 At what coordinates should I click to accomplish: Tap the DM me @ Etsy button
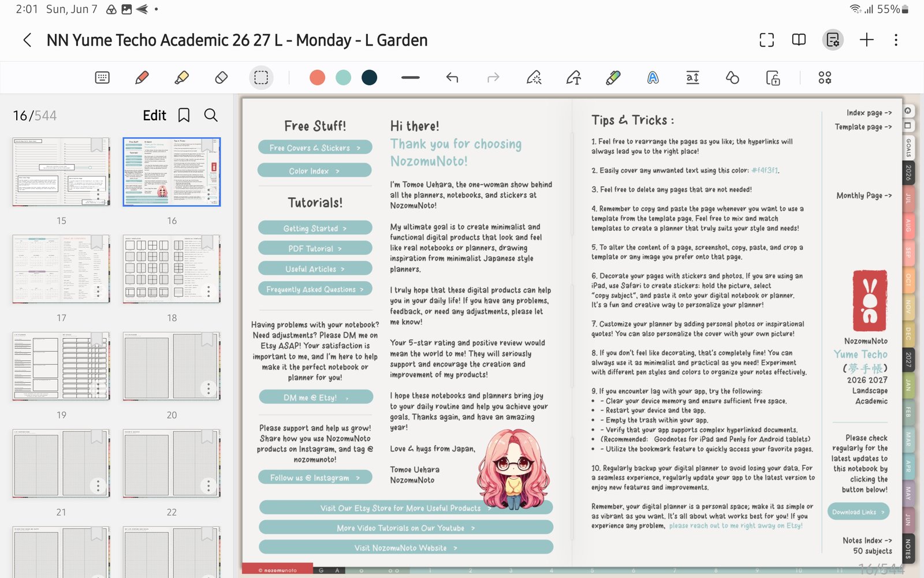click(x=316, y=397)
